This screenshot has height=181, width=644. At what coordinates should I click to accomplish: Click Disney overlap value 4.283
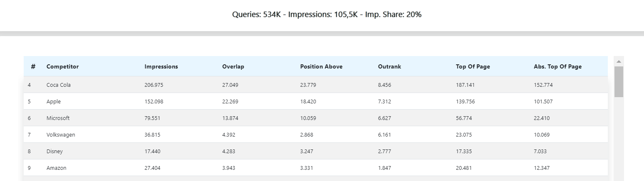(x=229, y=151)
